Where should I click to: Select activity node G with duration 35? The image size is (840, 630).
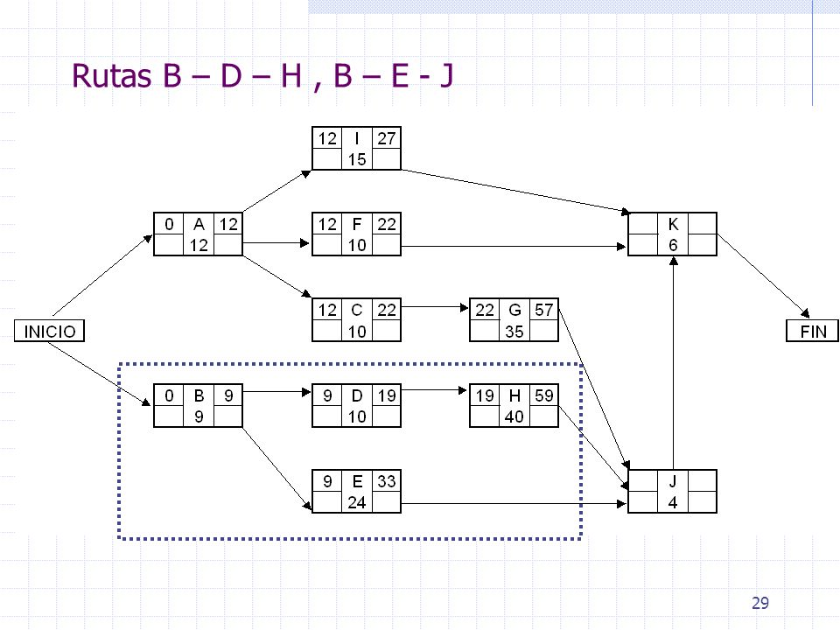(514, 320)
